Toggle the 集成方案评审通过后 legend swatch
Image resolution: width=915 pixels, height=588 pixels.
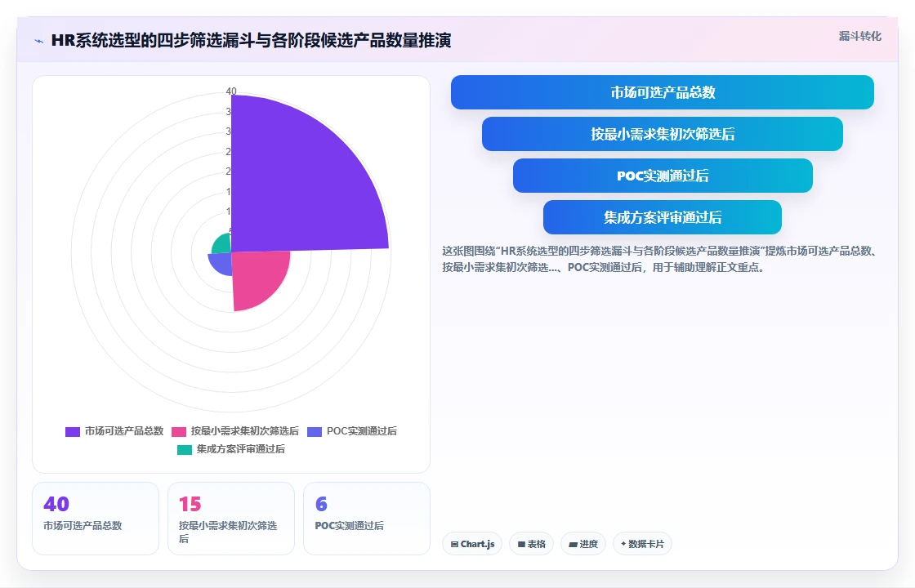[185, 450]
